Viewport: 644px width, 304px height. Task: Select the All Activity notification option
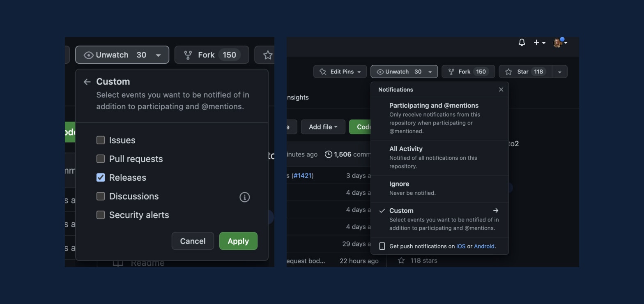439,158
